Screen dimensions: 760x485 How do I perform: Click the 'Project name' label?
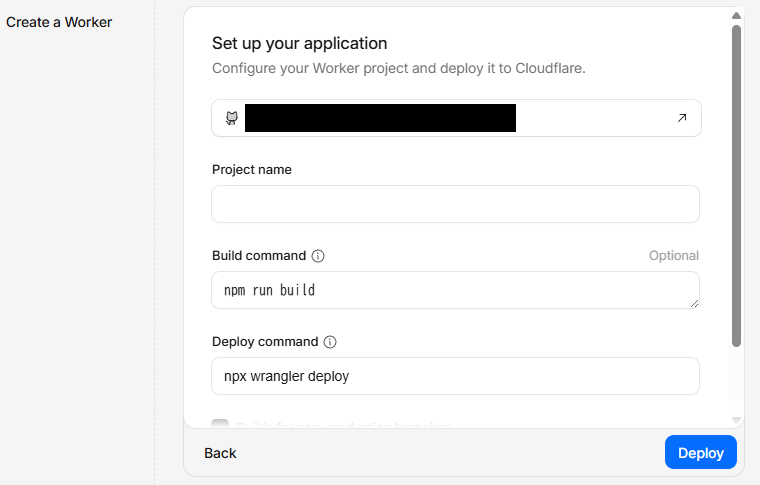[x=252, y=170]
